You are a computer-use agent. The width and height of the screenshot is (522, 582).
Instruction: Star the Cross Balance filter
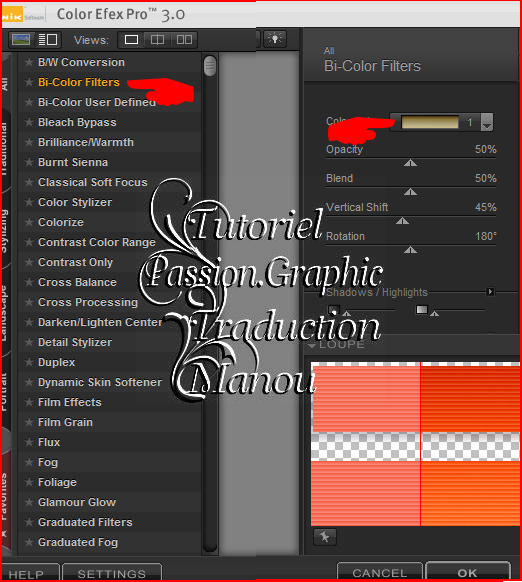(29, 282)
